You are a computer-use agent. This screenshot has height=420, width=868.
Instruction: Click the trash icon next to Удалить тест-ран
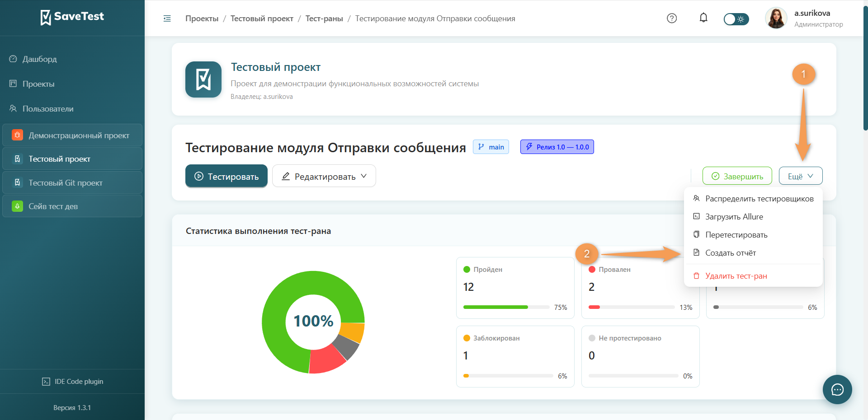point(697,275)
